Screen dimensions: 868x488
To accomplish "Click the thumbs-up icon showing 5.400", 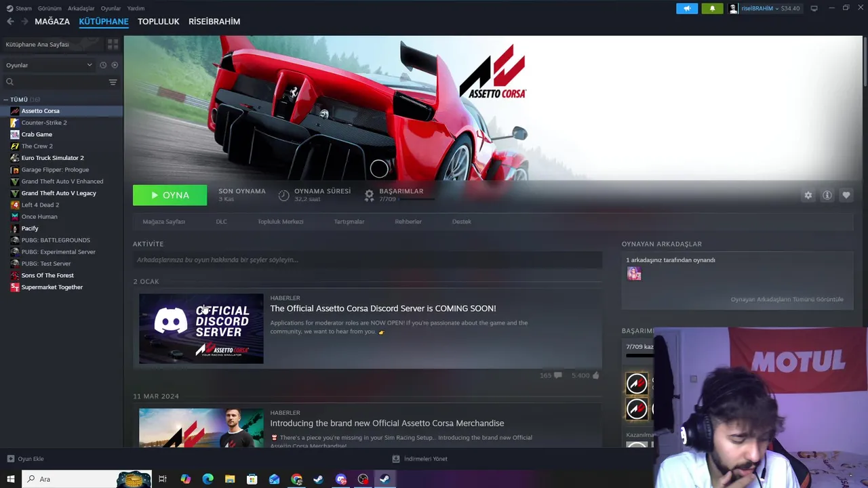I will pos(595,375).
